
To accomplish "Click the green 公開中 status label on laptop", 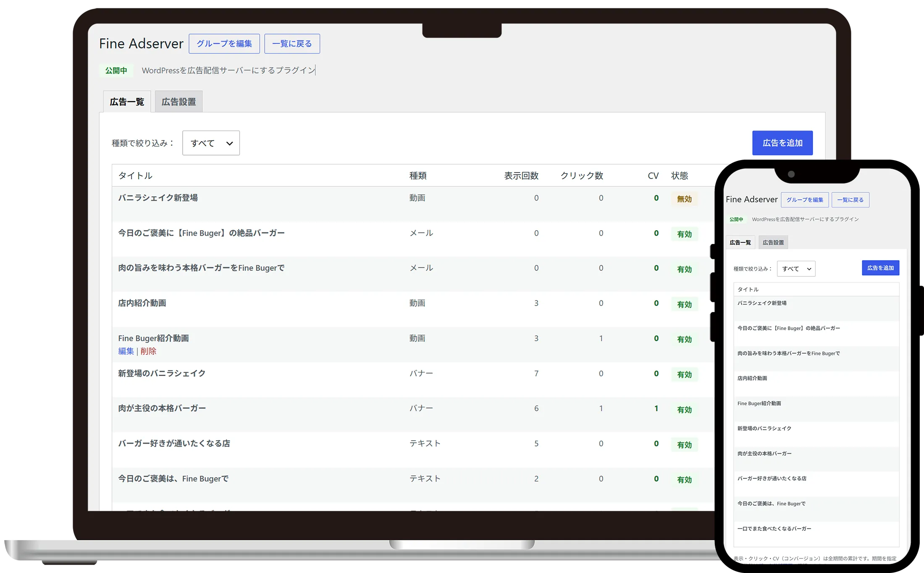I will pyautogui.click(x=116, y=71).
